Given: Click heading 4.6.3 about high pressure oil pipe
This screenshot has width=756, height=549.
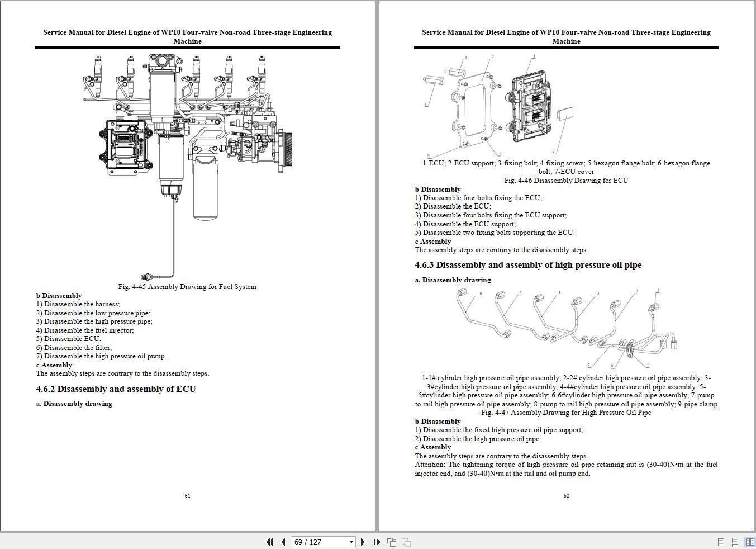Looking at the screenshot, I should pos(529,264).
